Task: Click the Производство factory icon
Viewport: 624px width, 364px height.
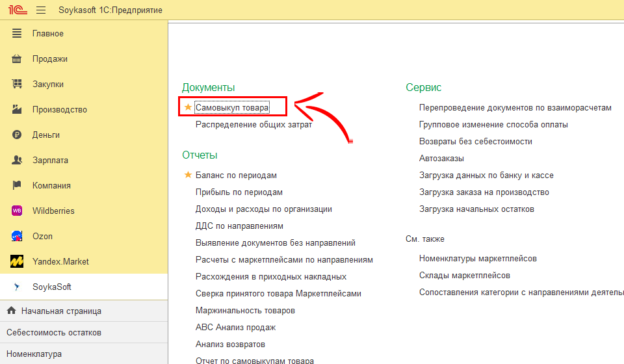Action: [18, 110]
